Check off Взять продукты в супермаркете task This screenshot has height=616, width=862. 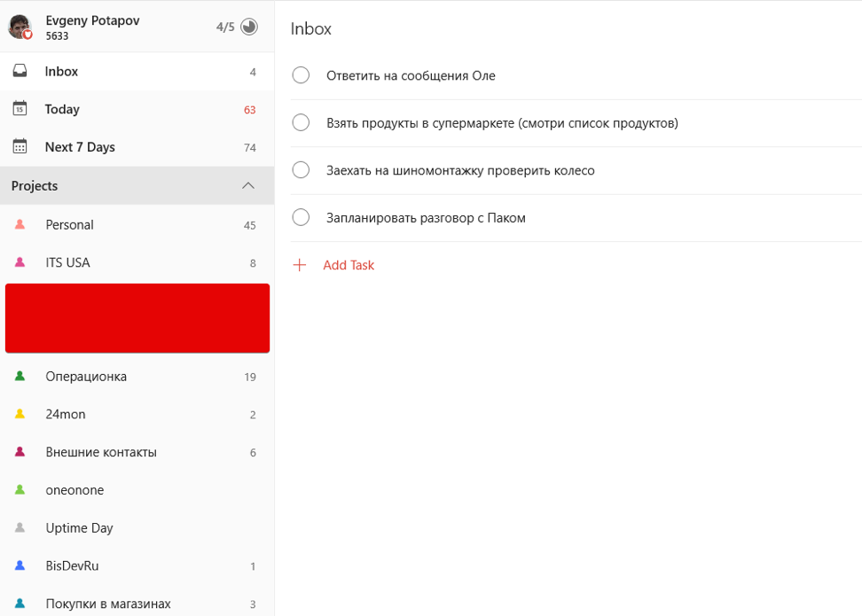(x=301, y=122)
